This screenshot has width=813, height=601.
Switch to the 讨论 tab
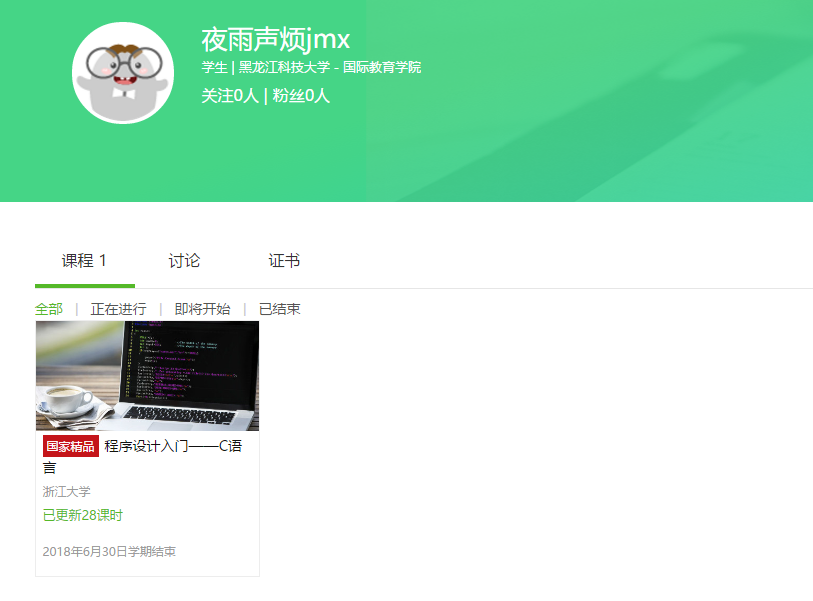tap(184, 260)
